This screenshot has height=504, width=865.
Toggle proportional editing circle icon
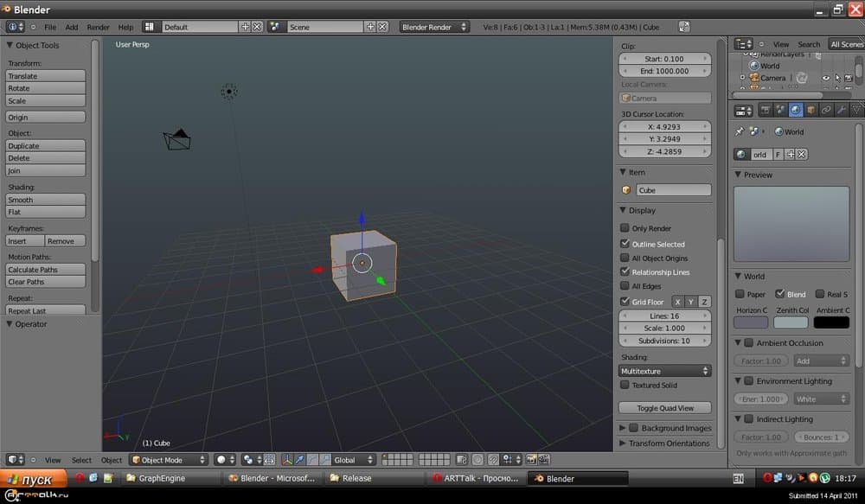pyautogui.click(x=477, y=459)
